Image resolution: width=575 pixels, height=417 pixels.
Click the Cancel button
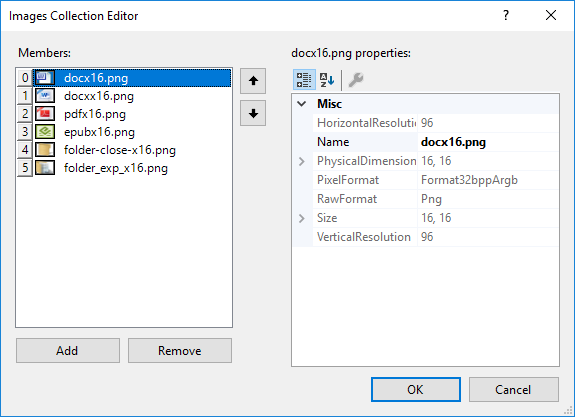(x=514, y=389)
